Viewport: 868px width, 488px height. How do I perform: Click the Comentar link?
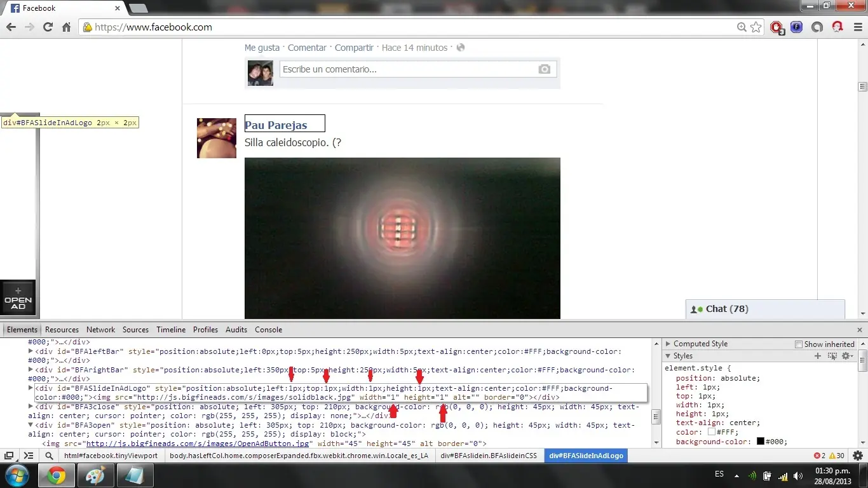307,48
